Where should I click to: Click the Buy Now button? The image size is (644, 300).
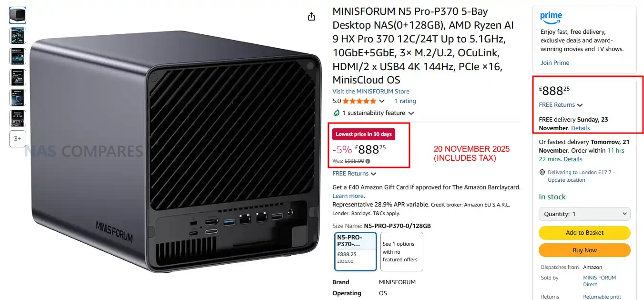(584, 250)
